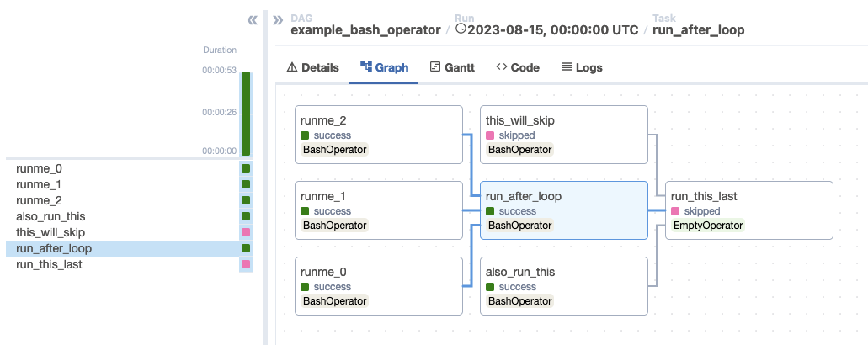Click the green run duration bar

(246, 113)
